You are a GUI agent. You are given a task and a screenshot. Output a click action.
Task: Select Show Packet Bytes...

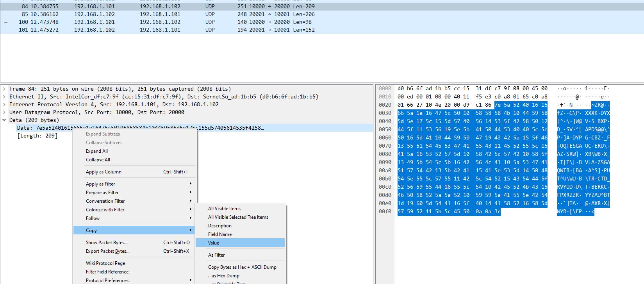134,242
